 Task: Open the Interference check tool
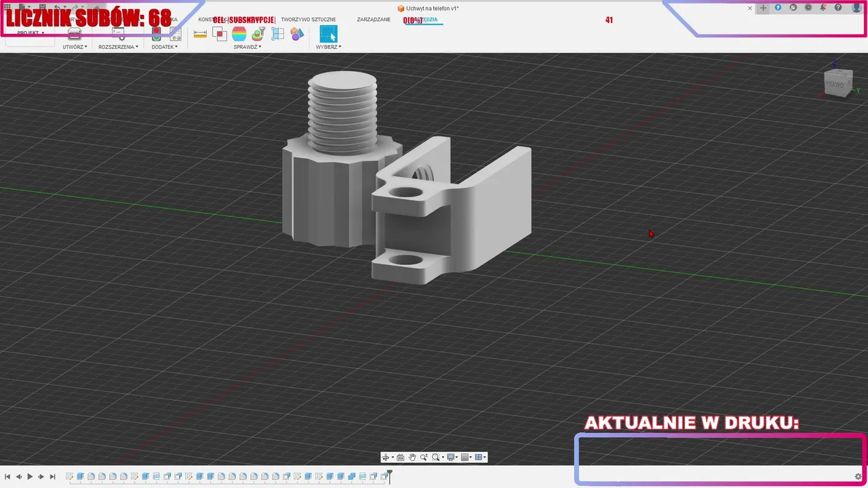220,34
